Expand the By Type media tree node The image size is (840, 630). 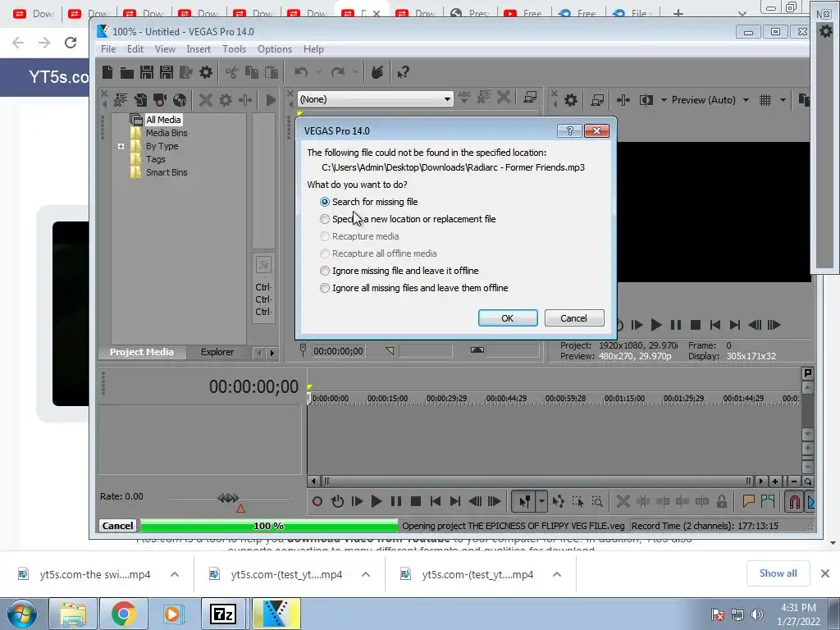click(x=121, y=146)
